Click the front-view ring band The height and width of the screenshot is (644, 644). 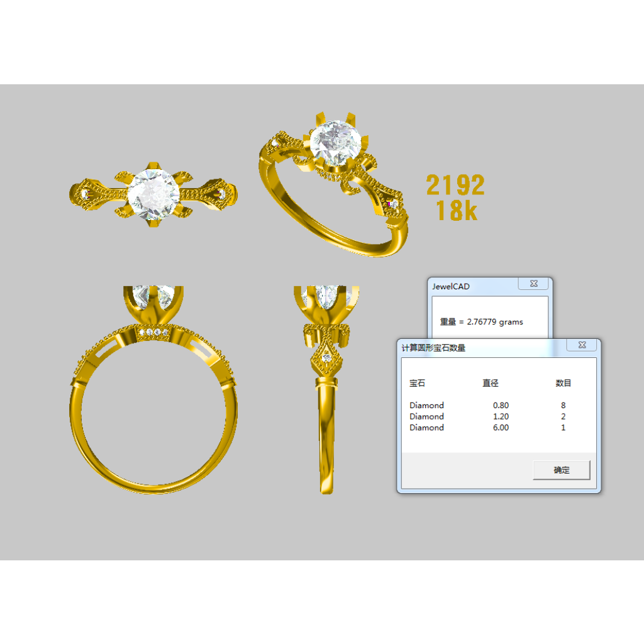pos(153,486)
